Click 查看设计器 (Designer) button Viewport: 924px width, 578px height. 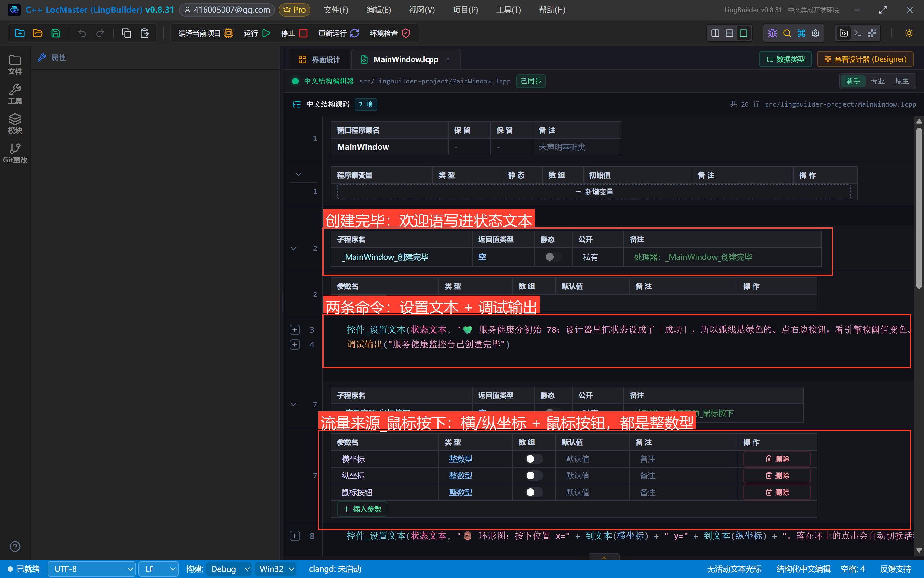[x=865, y=59]
